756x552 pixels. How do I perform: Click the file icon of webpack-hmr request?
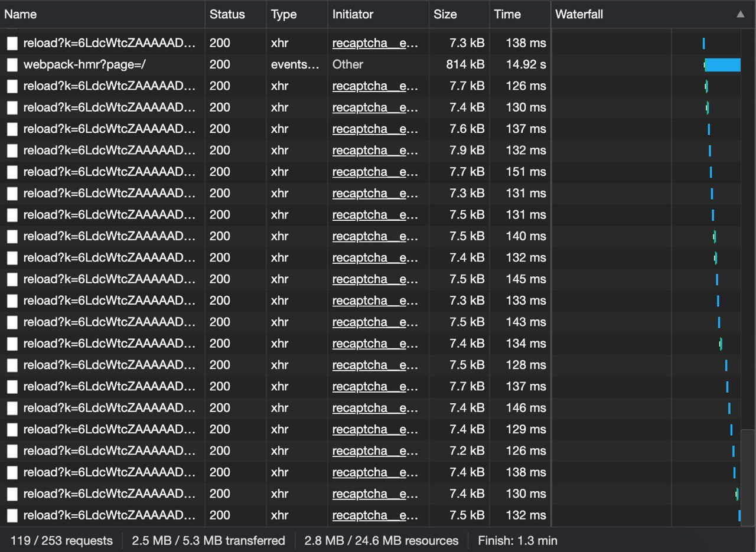12,64
